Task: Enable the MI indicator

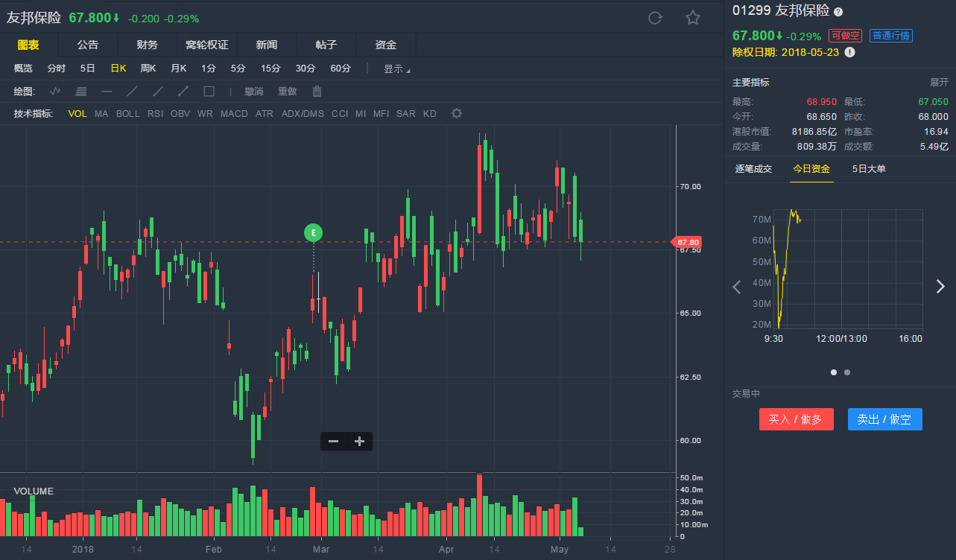Action: [361, 114]
